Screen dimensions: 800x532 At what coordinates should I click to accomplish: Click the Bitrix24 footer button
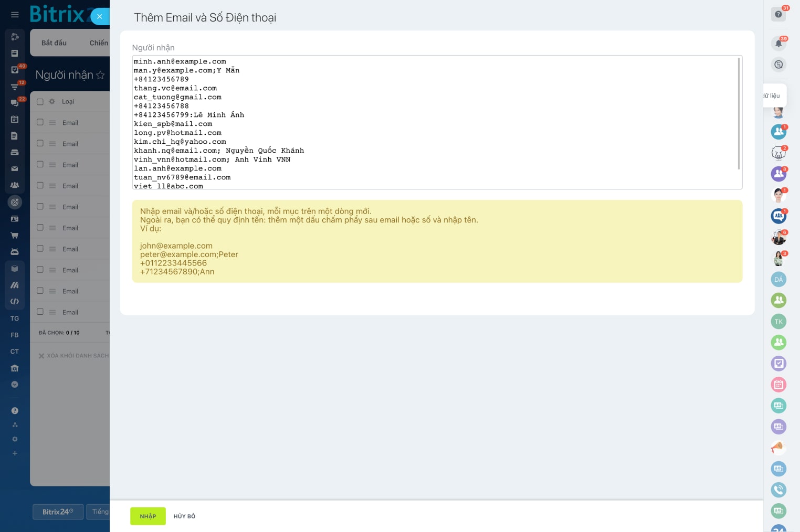click(x=58, y=512)
